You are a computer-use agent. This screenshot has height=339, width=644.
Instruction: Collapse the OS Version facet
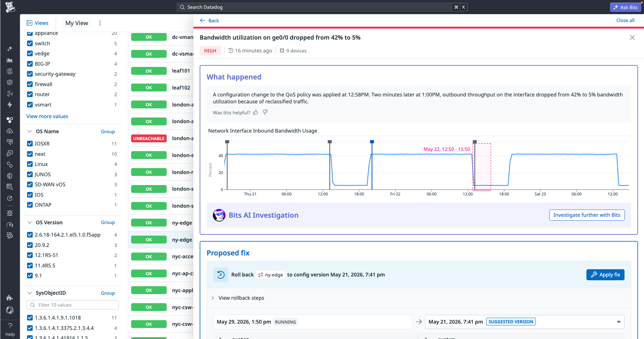(30, 222)
